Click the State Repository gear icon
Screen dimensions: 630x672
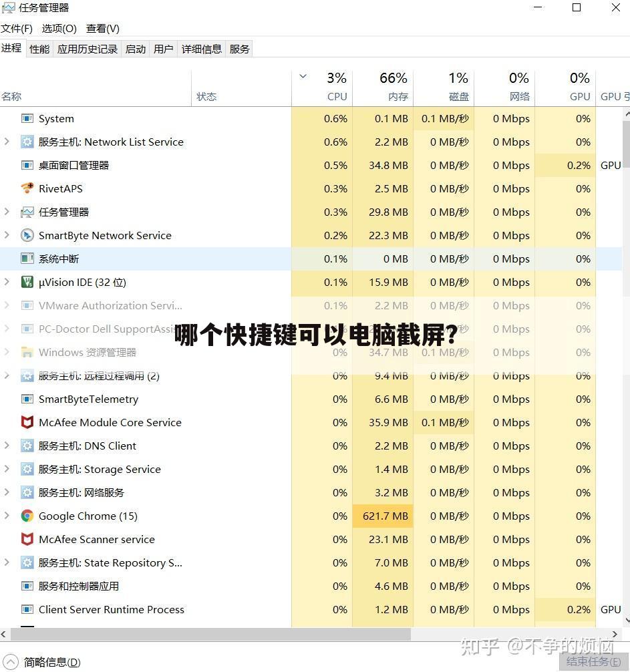pos(27,562)
